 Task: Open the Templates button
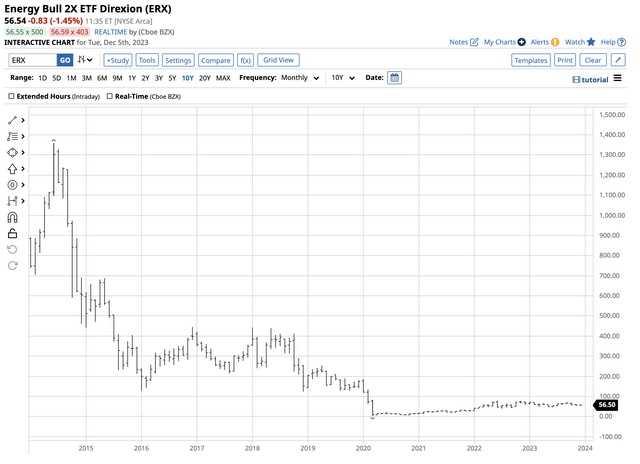click(x=531, y=60)
